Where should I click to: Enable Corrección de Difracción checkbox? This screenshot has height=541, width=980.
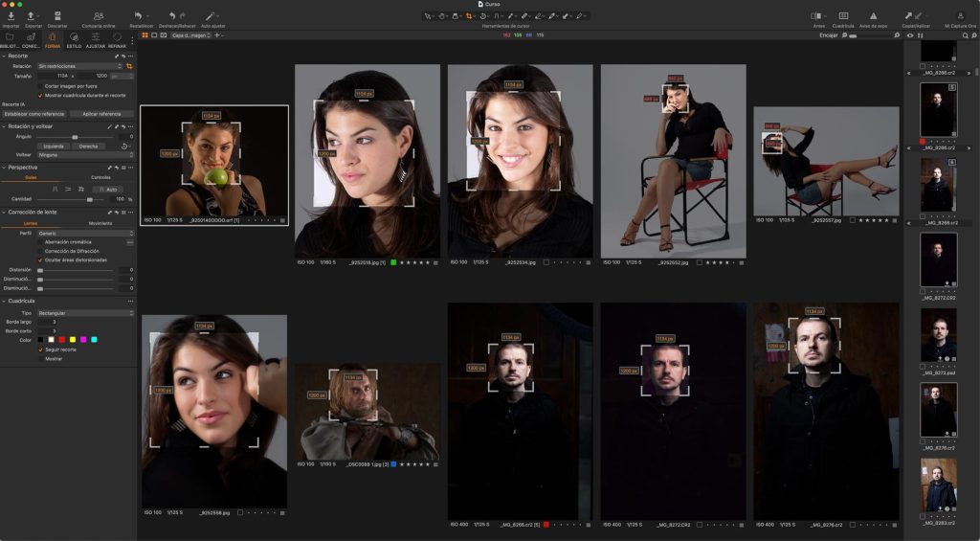40,251
